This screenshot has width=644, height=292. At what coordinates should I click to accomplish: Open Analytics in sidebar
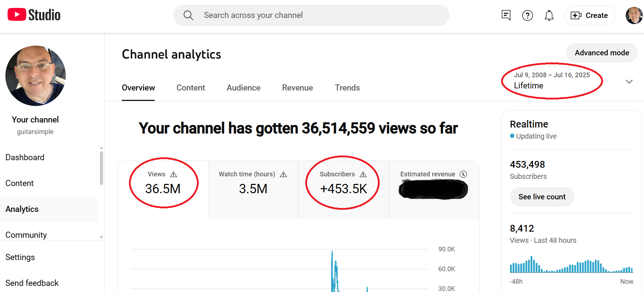(x=49, y=209)
